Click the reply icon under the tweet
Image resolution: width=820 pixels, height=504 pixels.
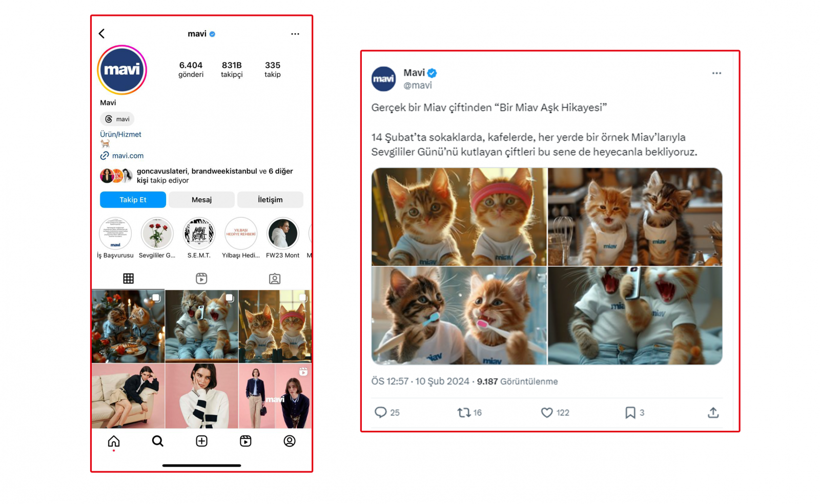[381, 412]
